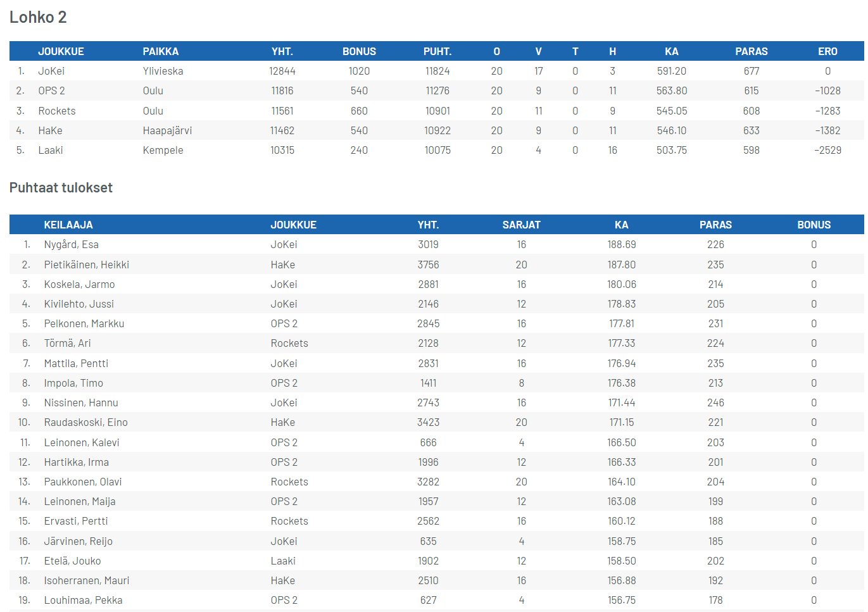The height and width of the screenshot is (612, 868).
Task: Click the PUHT. column header
Action: (437, 51)
